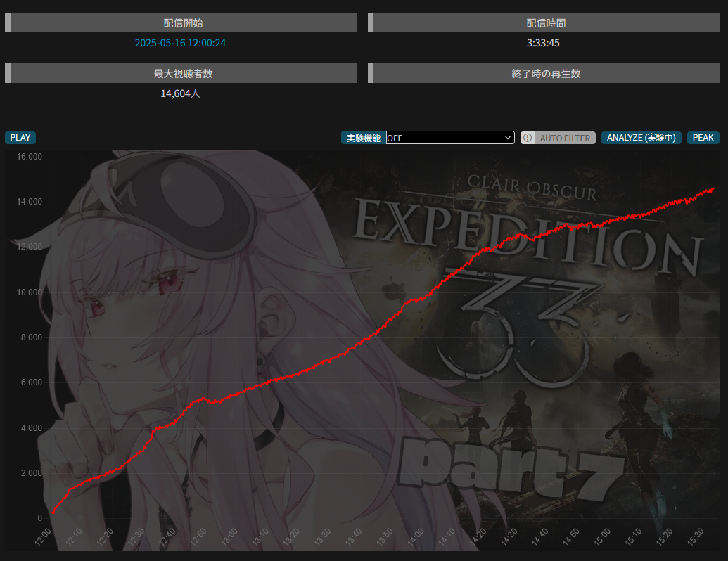Click the 12:00 x-axis time label
The image size is (728, 561).
tap(43, 537)
